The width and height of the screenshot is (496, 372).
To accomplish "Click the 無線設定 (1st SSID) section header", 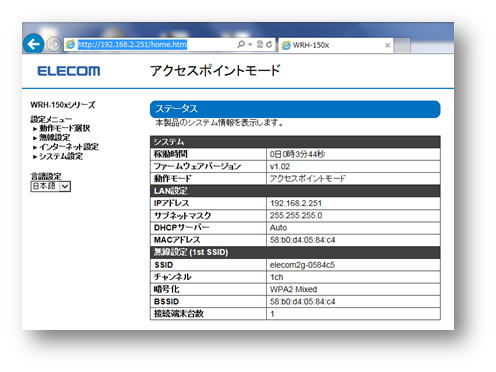I will (295, 252).
